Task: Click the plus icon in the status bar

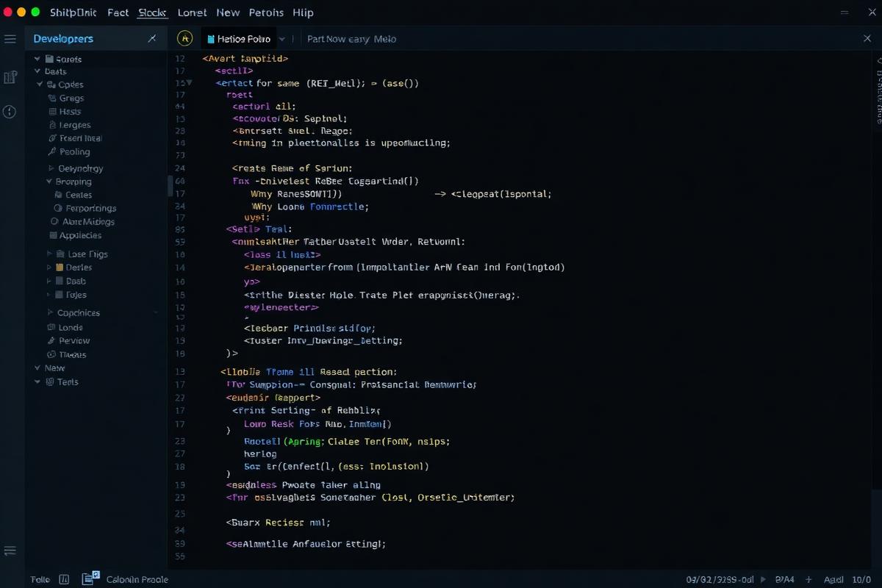Action: click(x=809, y=579)
